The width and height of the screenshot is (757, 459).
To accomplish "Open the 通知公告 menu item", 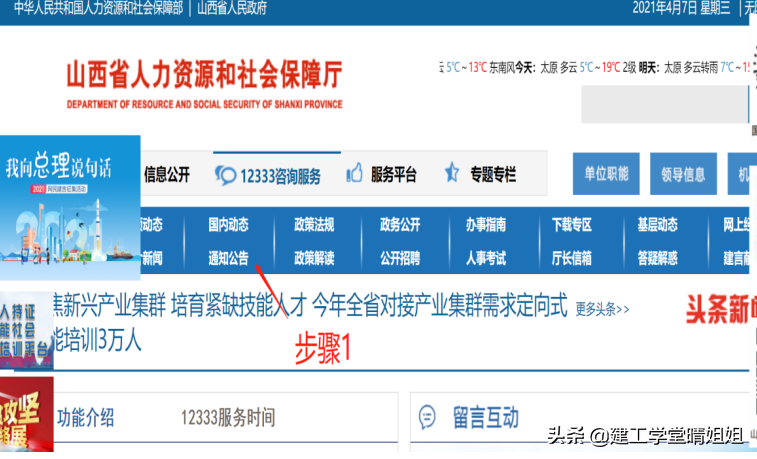I will pyautogui.click(x=228, y=258).
